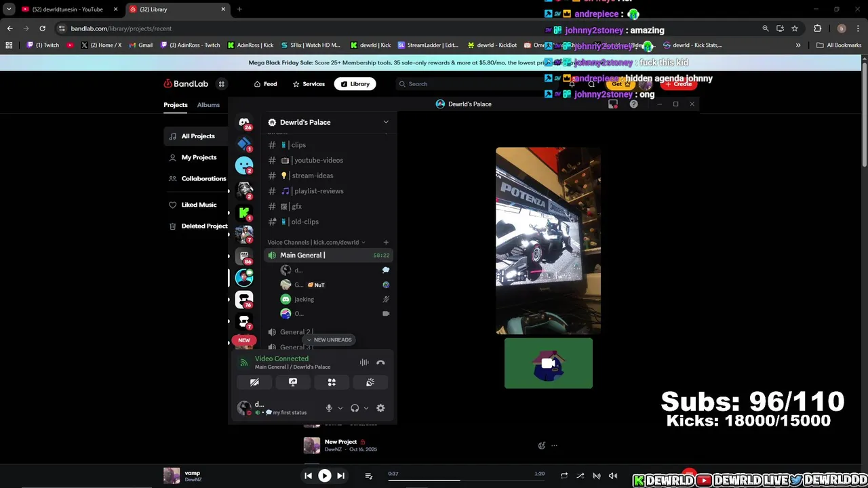Skip to previous track in BandLab player
This screenshot has height=488, width=868.
click(x=308, y=476)
